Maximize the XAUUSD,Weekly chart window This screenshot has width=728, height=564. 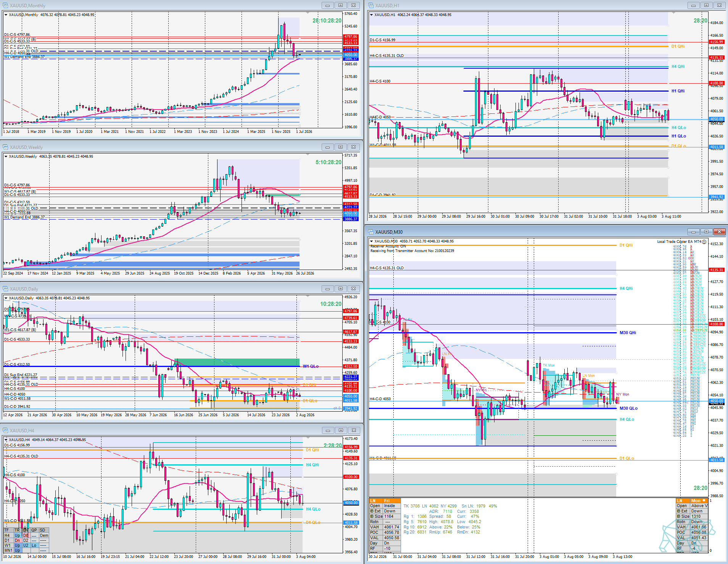click(x=340, y=147)
